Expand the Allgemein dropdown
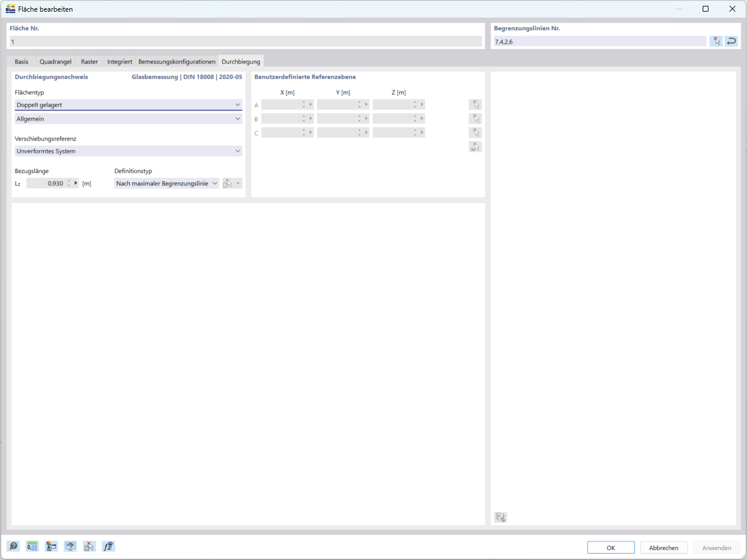 coord(238,118)
